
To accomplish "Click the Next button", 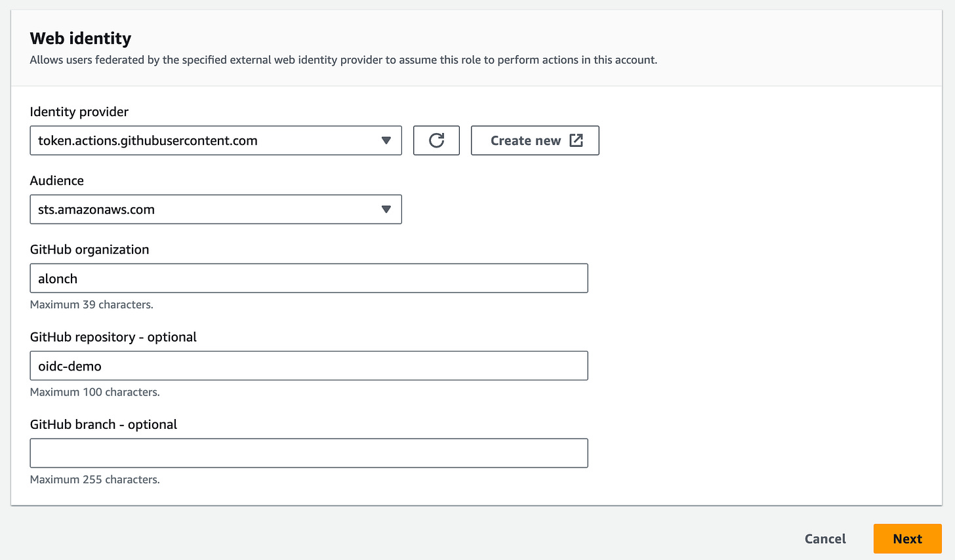I will tap(907, 538).
